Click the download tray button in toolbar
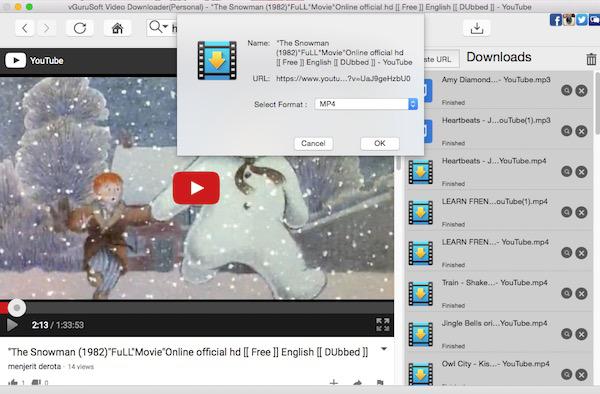Image resolution: width=600 pixels, height=394 pixels. [x=476, y=28]
